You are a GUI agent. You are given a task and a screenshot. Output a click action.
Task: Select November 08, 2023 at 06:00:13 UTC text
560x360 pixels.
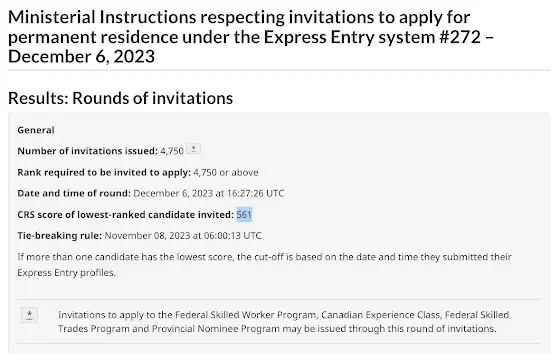(183, 235)
